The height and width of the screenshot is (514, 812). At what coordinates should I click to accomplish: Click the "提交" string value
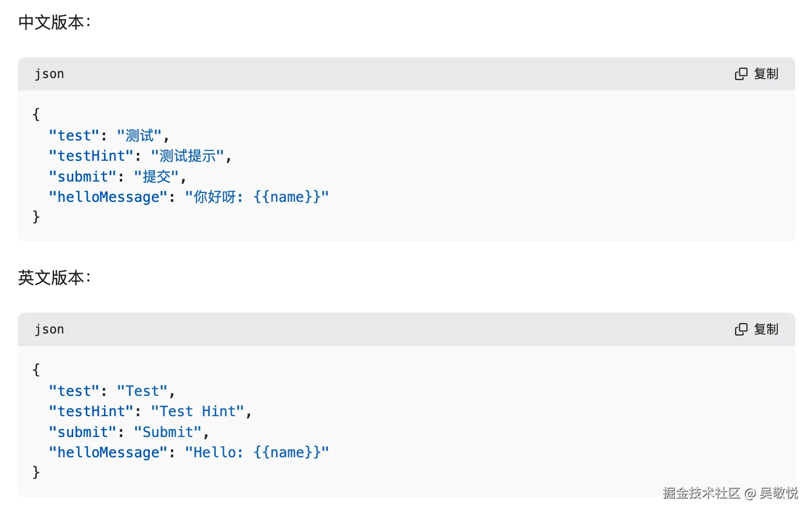tap(156, 177)
